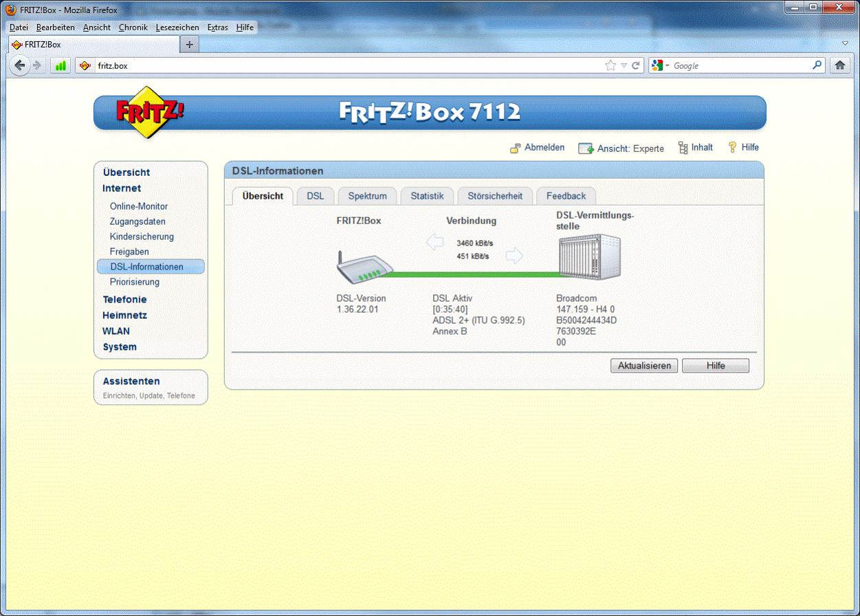Open Freigaben in the sidebar
860x616 pixels.
129,252
